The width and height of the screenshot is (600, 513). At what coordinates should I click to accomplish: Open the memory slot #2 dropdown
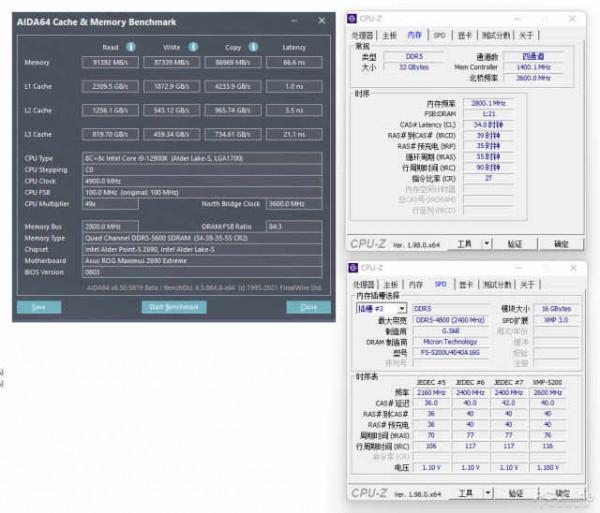[x=382, y=309]
